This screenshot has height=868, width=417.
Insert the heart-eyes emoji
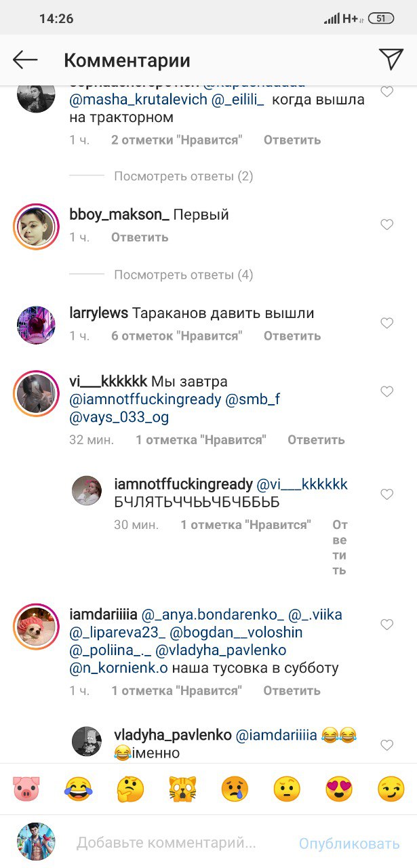339,789
